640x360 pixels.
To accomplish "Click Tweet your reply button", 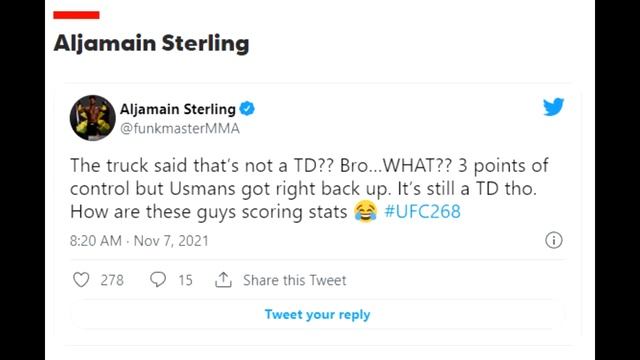I will coord(318,315).
